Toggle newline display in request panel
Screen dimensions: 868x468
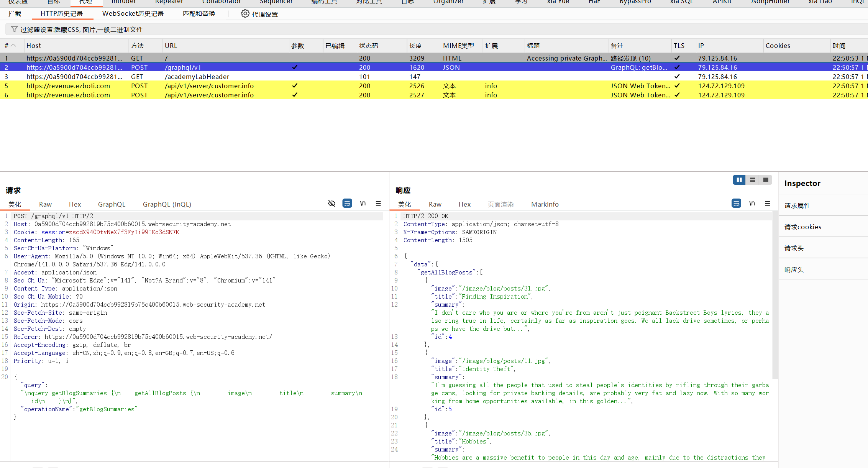pos(363,204)
